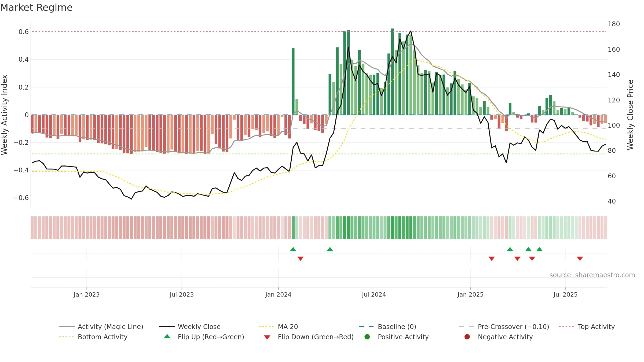Click the 180 tick on right axis
The height and width of the screenshot is (362, 644).
(x=614, y=24)
